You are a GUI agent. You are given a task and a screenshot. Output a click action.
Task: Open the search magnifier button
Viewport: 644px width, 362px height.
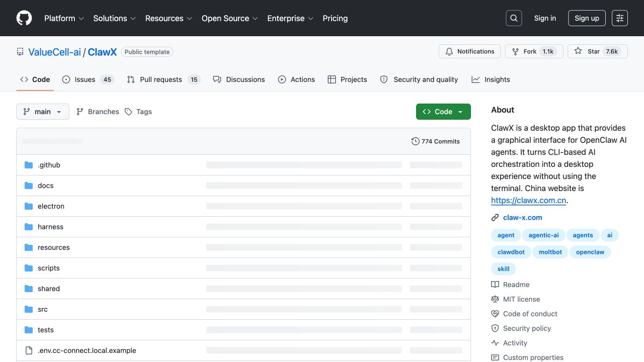tap(514, 18)
